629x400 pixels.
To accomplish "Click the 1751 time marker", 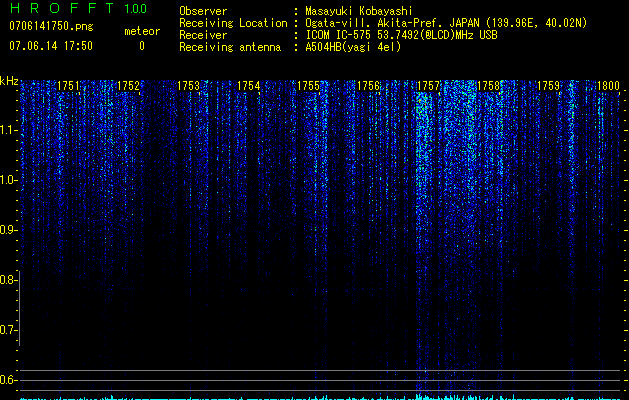I will (68, 86).
